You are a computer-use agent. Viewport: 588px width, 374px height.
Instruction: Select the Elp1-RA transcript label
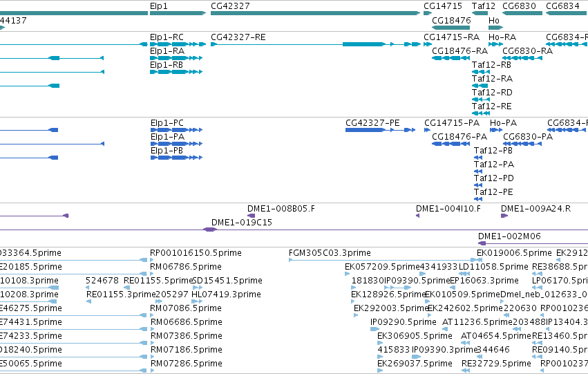point(167,51)
